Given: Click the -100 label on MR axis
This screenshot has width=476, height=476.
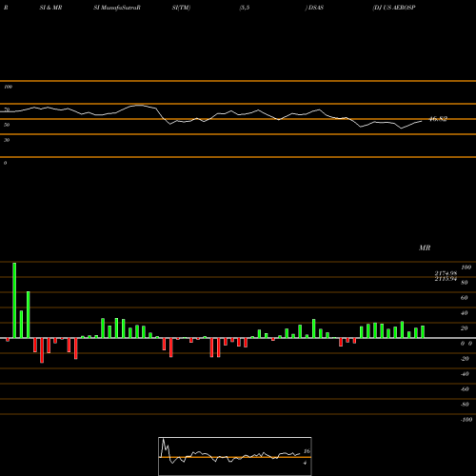Looking at the screenshot, I should (466, 420).
